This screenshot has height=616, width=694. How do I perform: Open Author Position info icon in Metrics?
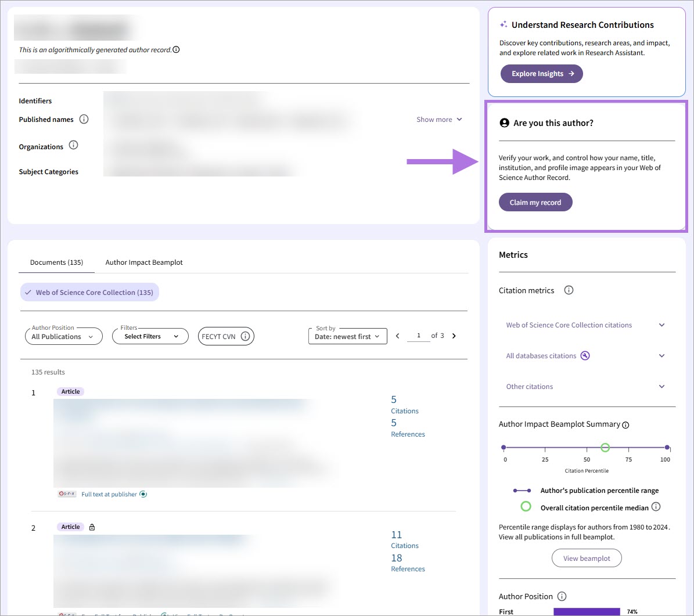(x=562, y=596)
